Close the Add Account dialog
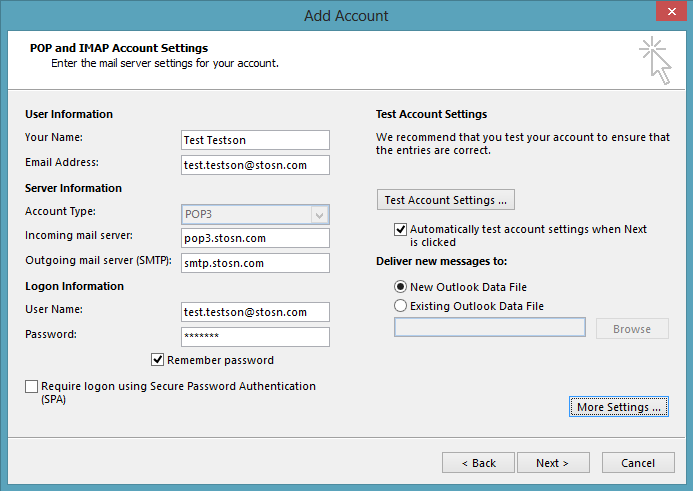 coord(671,11)
